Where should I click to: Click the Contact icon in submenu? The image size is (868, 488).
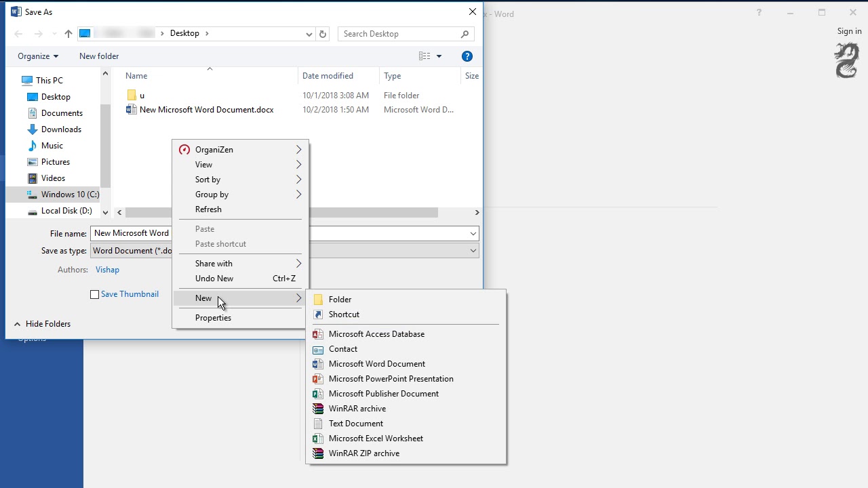318,349
